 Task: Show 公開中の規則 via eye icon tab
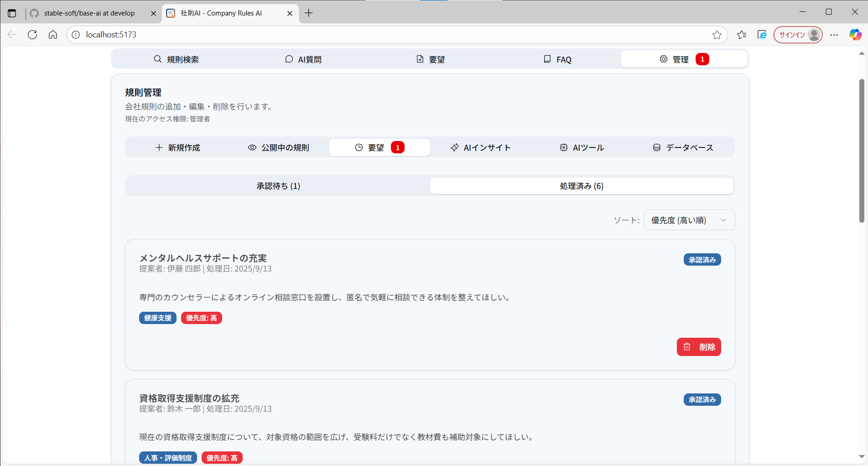(278, 147)
